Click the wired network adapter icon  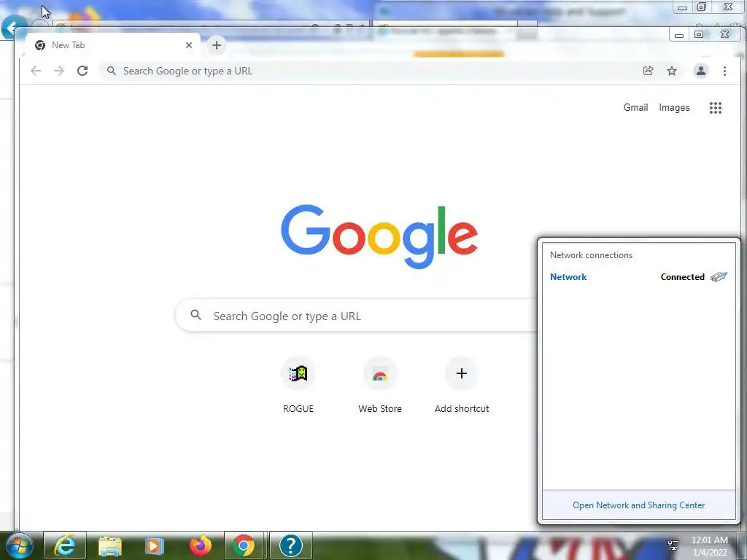click(719, 276)
